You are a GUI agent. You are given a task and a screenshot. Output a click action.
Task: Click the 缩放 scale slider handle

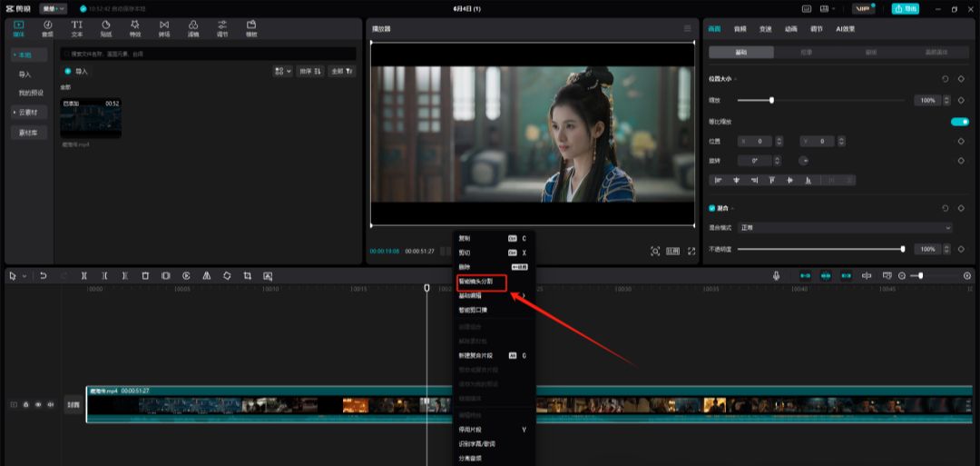(771, 100)
